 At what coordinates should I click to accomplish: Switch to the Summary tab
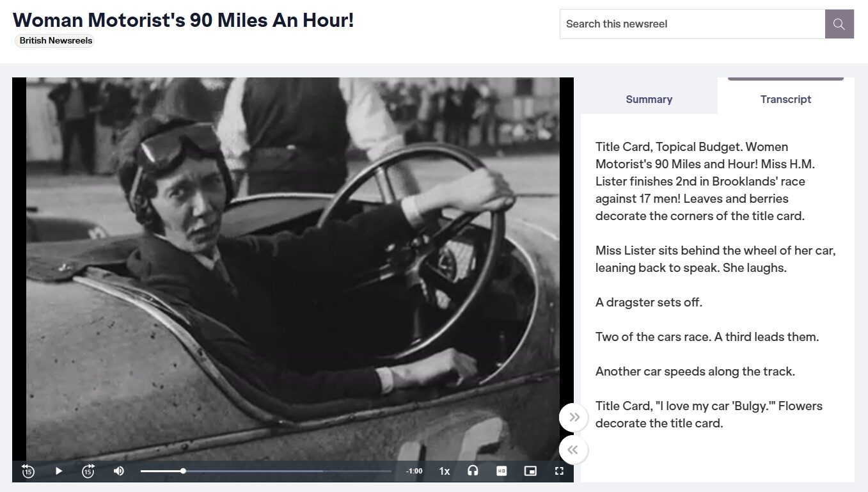[649, 99]
